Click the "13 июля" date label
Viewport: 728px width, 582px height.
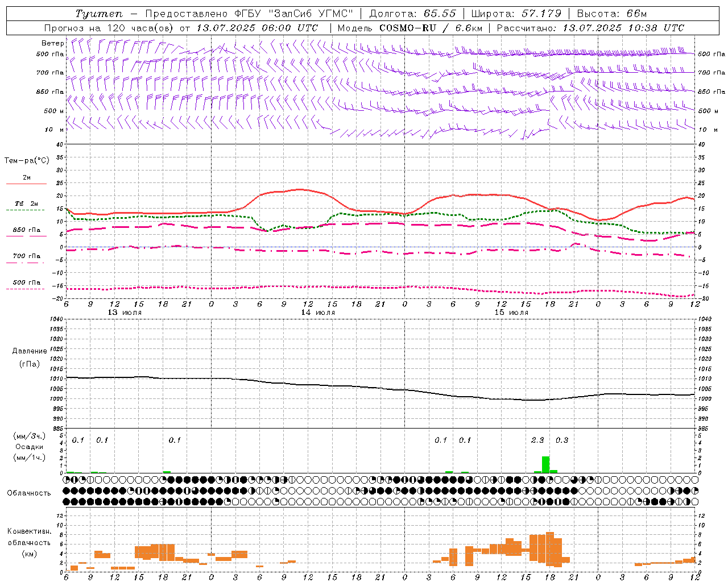[125, 313]
